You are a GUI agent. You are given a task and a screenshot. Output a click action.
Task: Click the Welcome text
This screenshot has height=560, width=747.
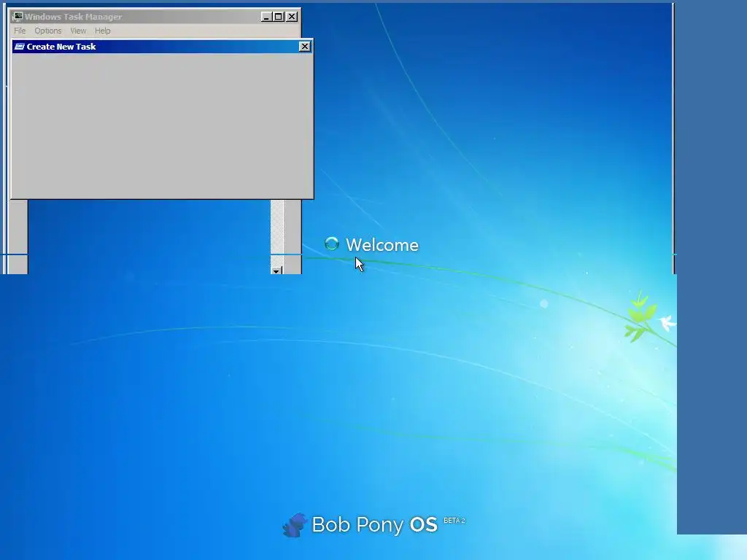[x=382, y=245]
